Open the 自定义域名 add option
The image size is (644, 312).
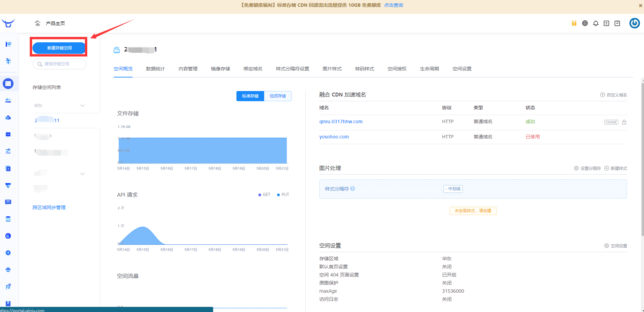613,95
